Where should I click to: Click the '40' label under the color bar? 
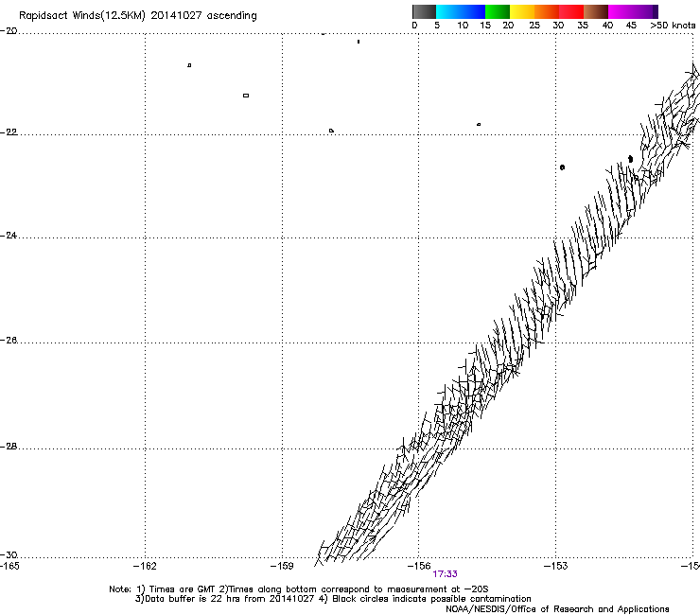click(x=607, y=26)
